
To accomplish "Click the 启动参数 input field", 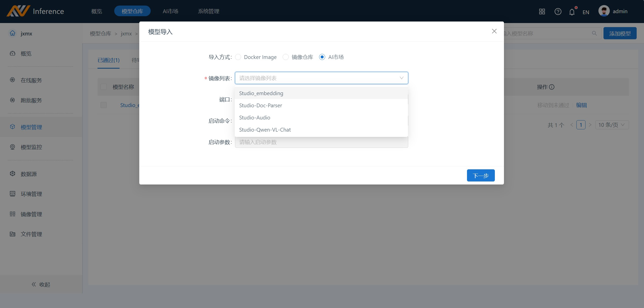I will [x=321, y=142].
